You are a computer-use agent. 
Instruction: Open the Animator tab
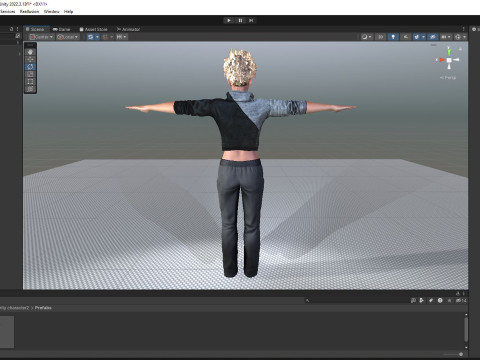128,29
